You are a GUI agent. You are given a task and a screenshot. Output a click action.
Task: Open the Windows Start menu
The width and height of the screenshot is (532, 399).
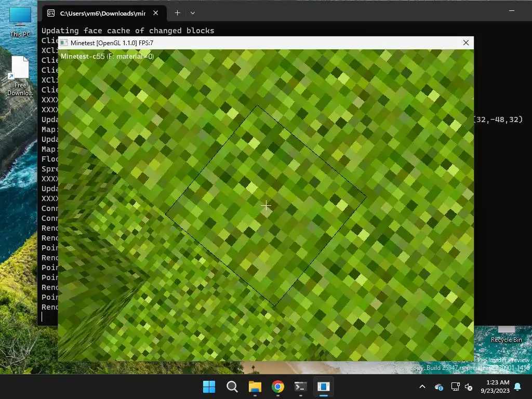209,387
